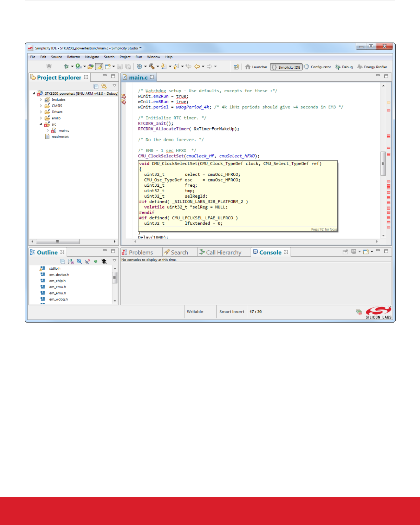Image resolution: width=420 pixels, height=525 pixels.
Task: Toggle Hide Fields in Outline
Action: tap(79, 261)
